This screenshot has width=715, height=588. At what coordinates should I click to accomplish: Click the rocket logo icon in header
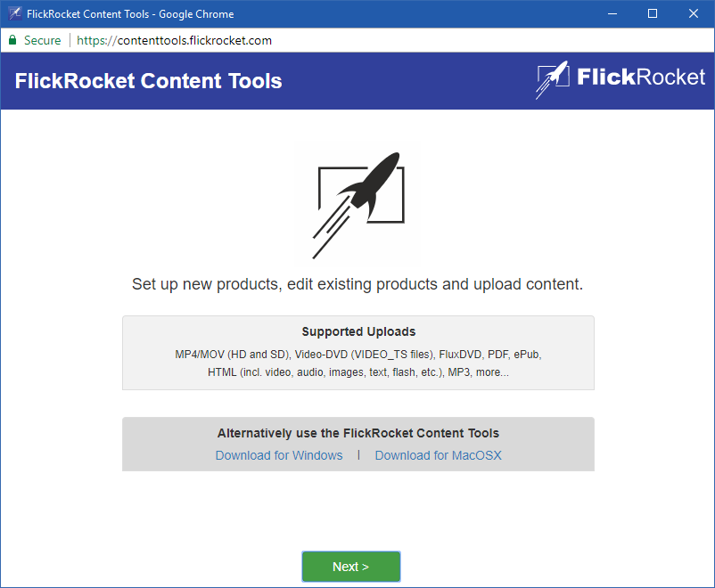click(552, 79)
